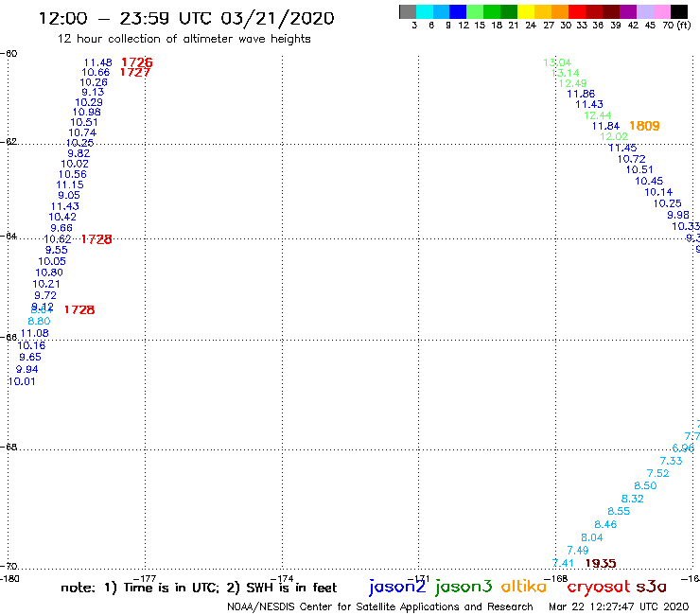
Task: Click the green wave height value '13.04'
Action: [x=557, y=63]
